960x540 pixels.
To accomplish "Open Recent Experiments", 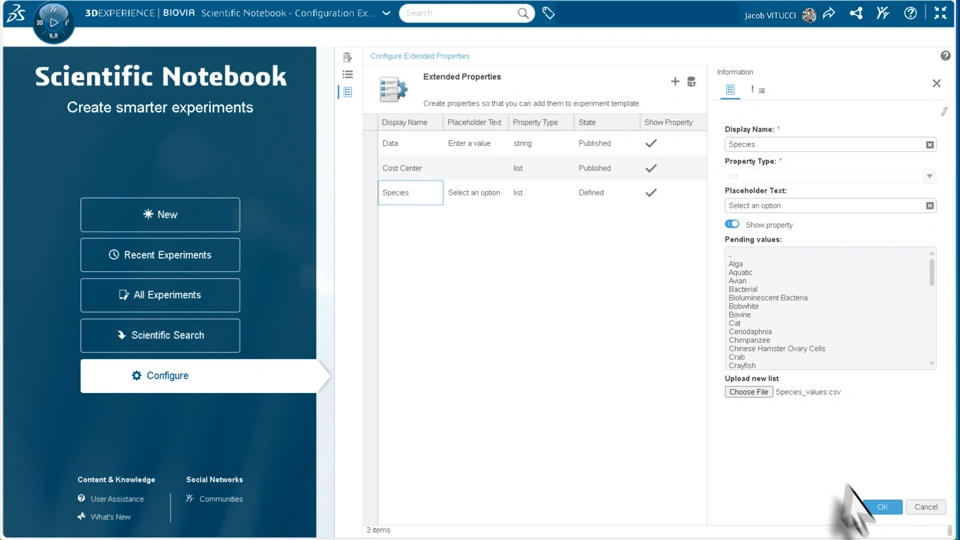I will 160,255.
